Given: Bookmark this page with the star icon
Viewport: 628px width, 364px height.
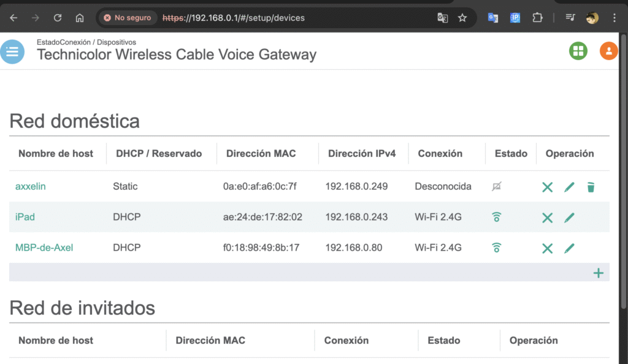Looking at the screenshot, I should coord(462,18).
